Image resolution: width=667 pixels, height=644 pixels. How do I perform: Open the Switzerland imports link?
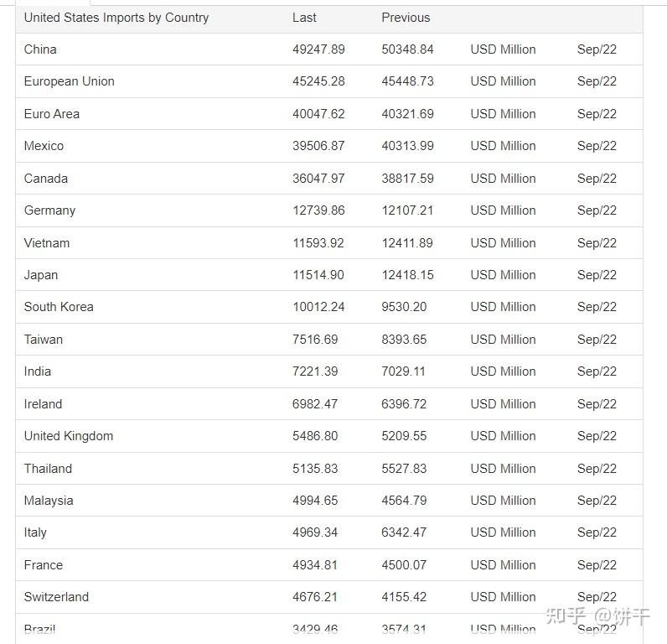pyautogui.click(x=57, y=597)
